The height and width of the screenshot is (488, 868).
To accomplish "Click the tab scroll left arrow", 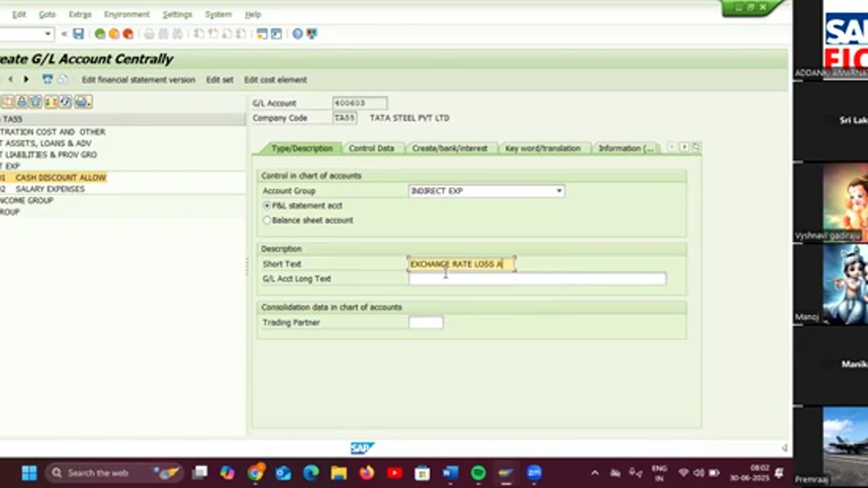I will click(672, 147).
